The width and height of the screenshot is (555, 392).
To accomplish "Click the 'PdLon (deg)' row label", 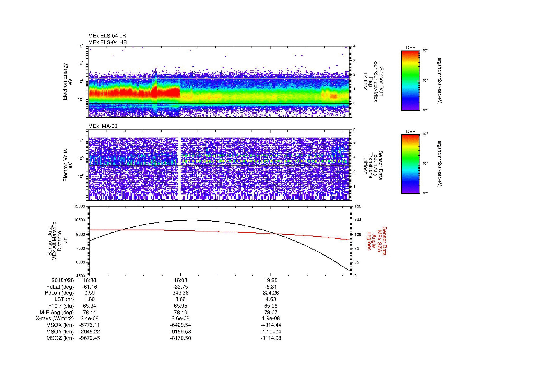I will (59, 293).
